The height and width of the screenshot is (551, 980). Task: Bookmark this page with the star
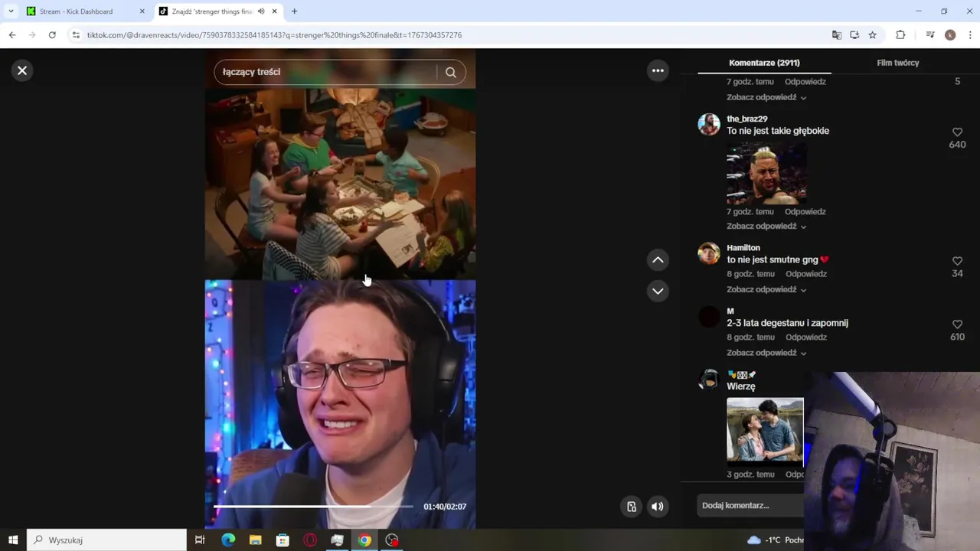point(872,35)
